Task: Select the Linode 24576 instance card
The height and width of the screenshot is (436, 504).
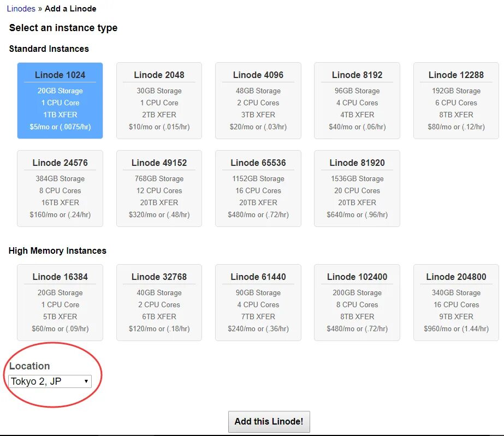Action: click(60, 188)
